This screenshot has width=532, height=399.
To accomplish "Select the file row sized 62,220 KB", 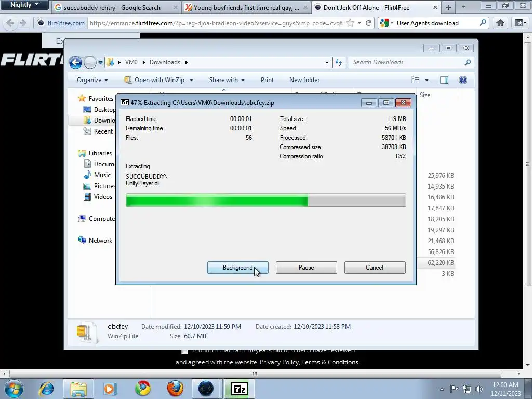I will point(441,262).
